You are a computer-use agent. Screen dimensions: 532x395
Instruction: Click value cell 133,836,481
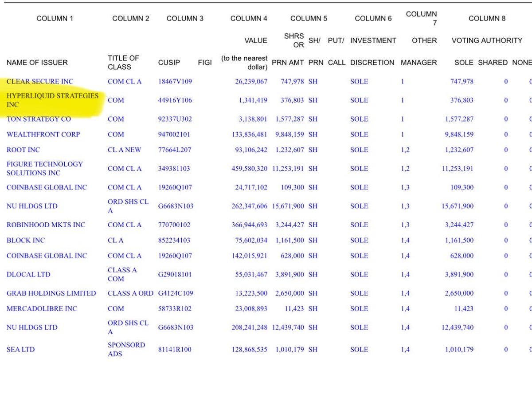(x=250, y=134)
